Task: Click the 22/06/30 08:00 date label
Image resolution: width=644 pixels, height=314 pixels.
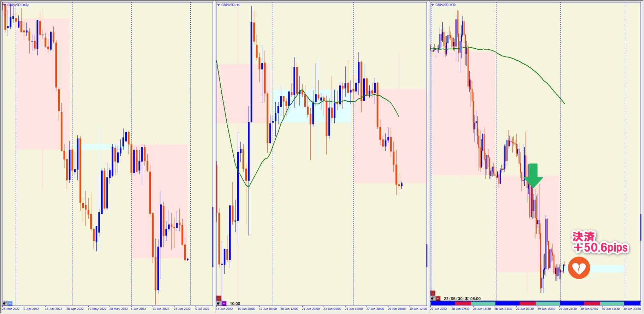Action: click(x=462, y=298)
